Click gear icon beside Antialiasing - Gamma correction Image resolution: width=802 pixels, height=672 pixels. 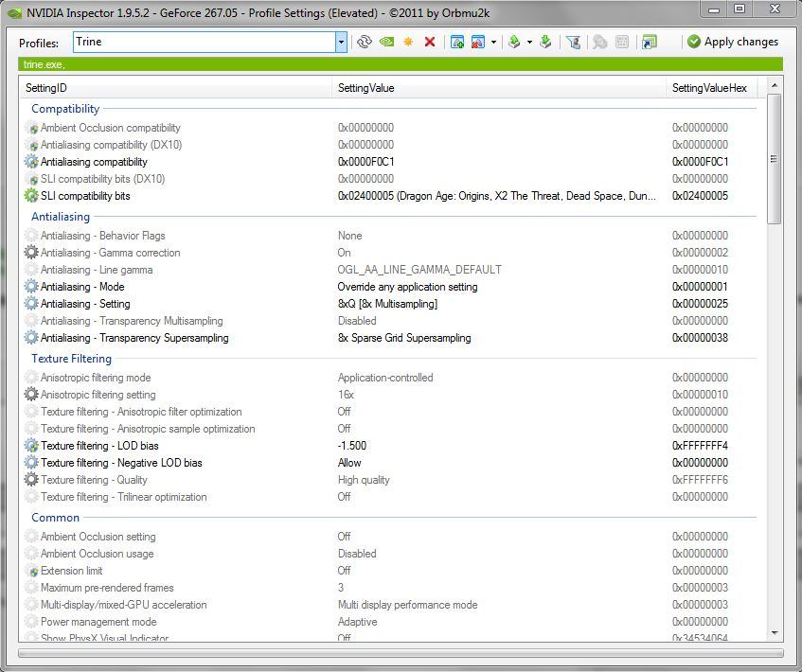tap(31, 252)
